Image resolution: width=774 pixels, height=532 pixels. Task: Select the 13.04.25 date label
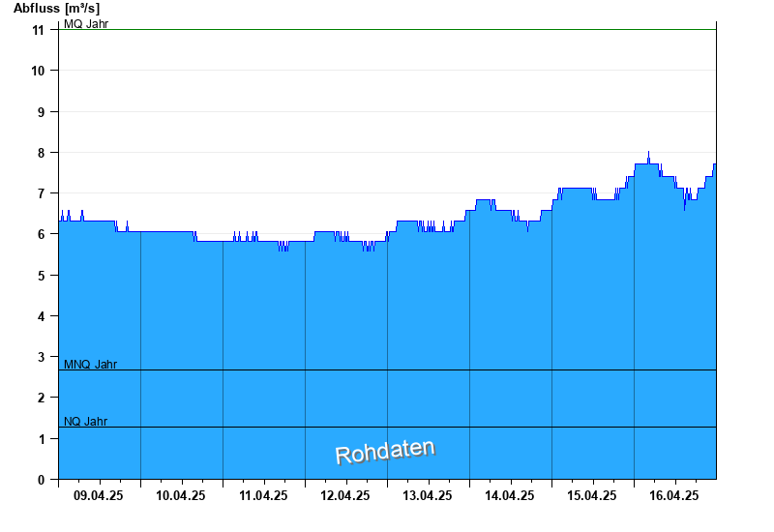(428, 495)
